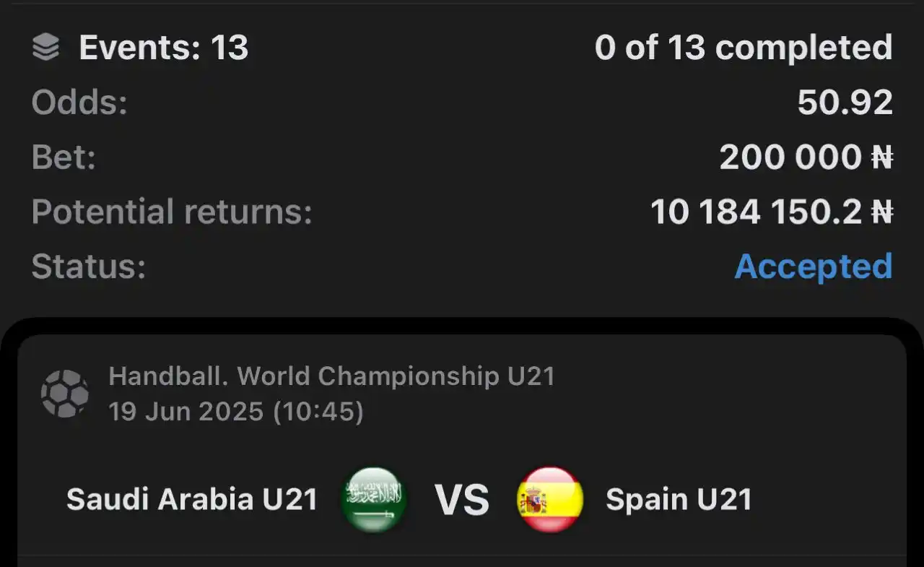Click the Status label
The width and height of the screenshot is (924, 567).
89,267
